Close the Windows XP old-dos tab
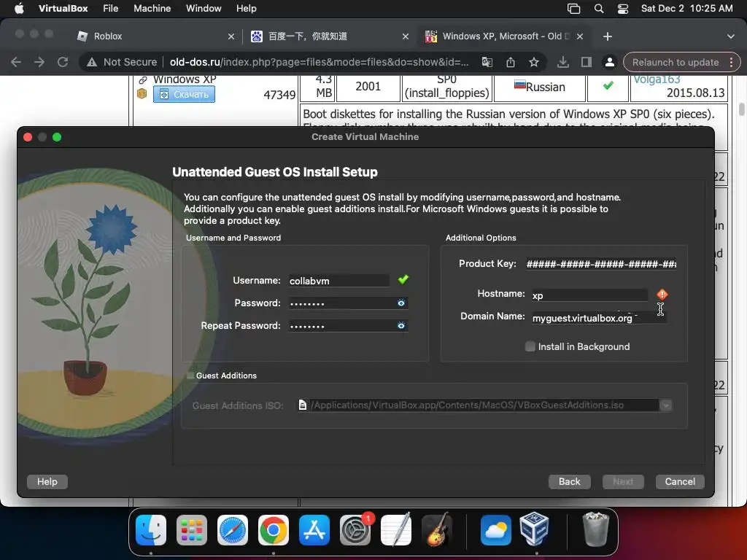This screenshot has width=747, height=560. tap(580, 36)
